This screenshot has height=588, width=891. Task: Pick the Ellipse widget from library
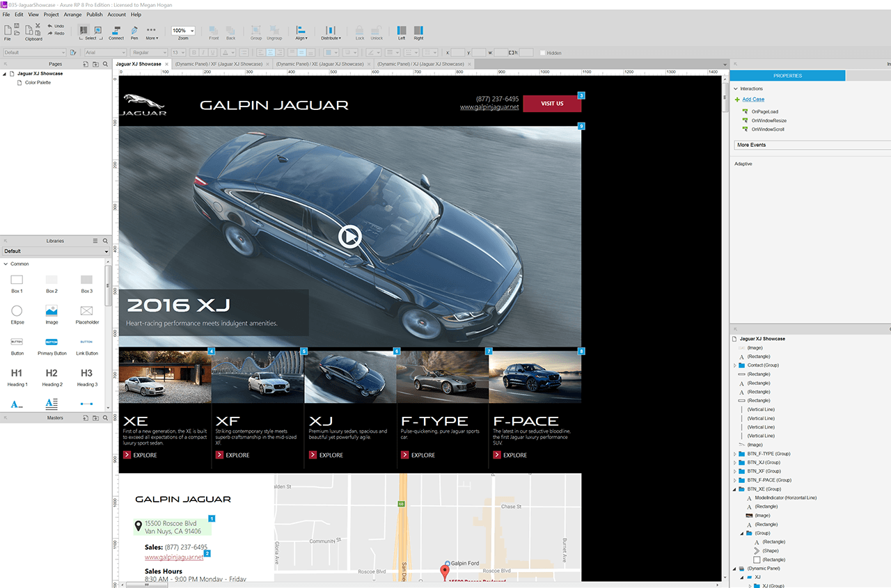pos(17,314)
